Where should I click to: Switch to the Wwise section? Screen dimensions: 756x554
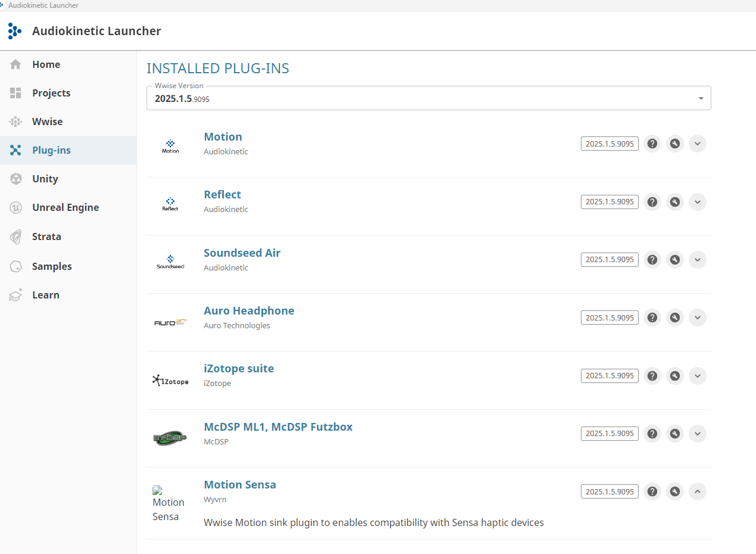pyautogui.click(x=68, y=122)
